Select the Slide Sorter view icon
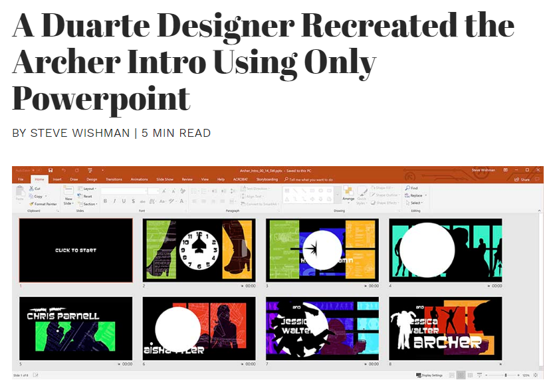The image size is (559, 392). [461, 375]
